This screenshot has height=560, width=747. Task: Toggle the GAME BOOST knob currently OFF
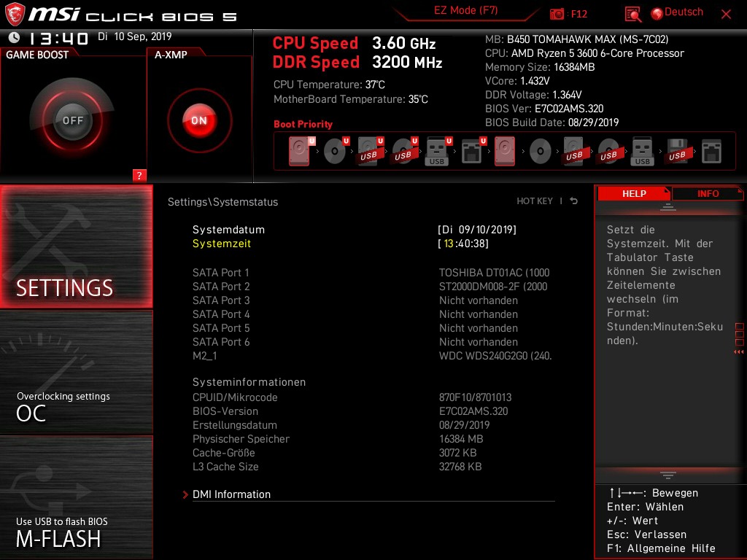point(72,120)
